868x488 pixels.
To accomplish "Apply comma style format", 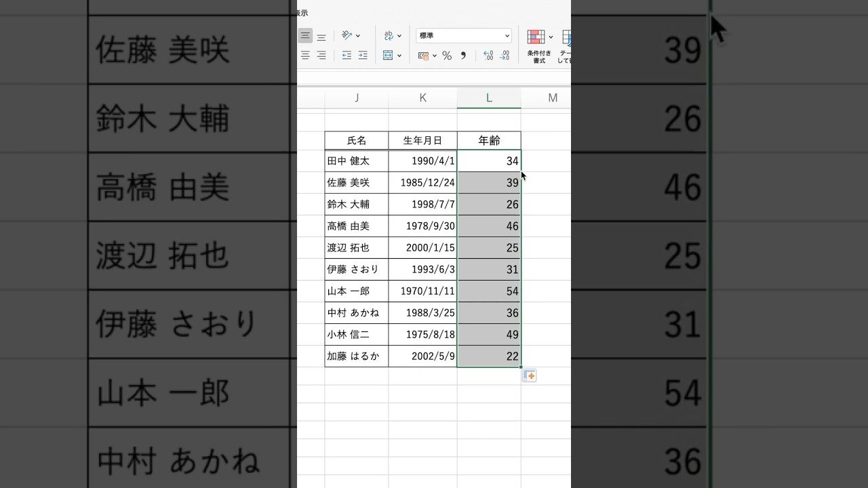I will coord(464,56).
